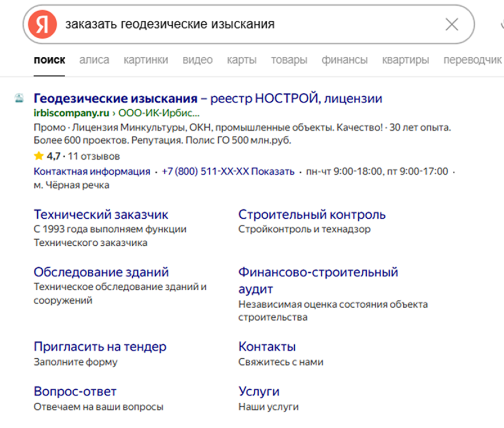Open the алиса tab
The height and width of the screenshot is (428, 504).
click(94, 59)
